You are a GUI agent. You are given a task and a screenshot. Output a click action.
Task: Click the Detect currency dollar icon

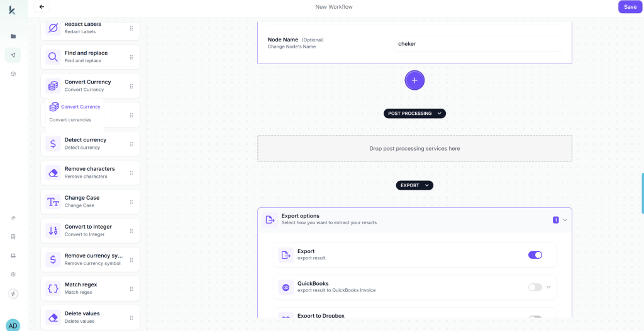coord(53,144)
